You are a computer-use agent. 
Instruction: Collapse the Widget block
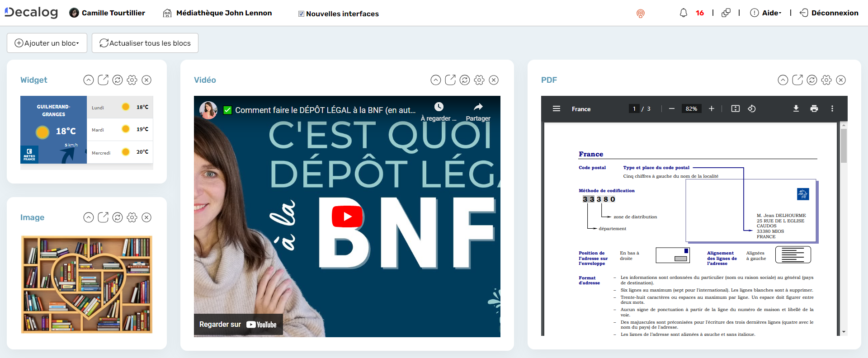point(89,80)
